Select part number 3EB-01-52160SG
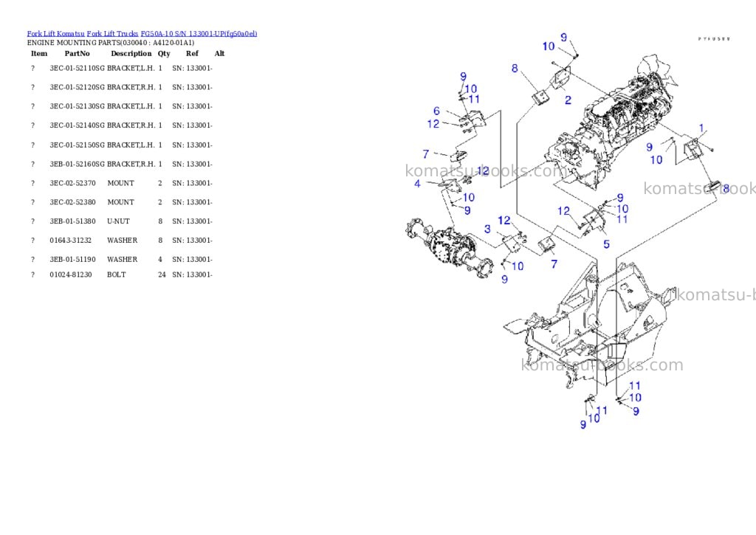756x535 pixels. point(77,165)
